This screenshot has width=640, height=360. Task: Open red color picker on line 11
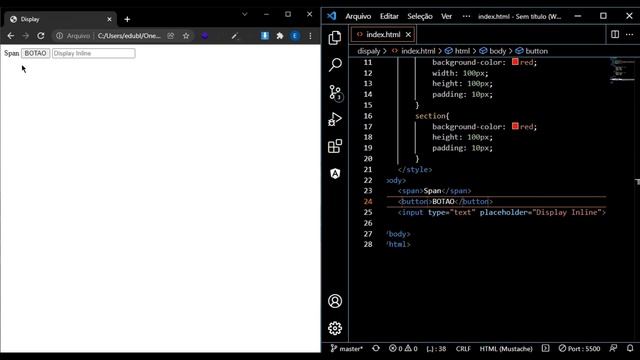tap(515, 62)
